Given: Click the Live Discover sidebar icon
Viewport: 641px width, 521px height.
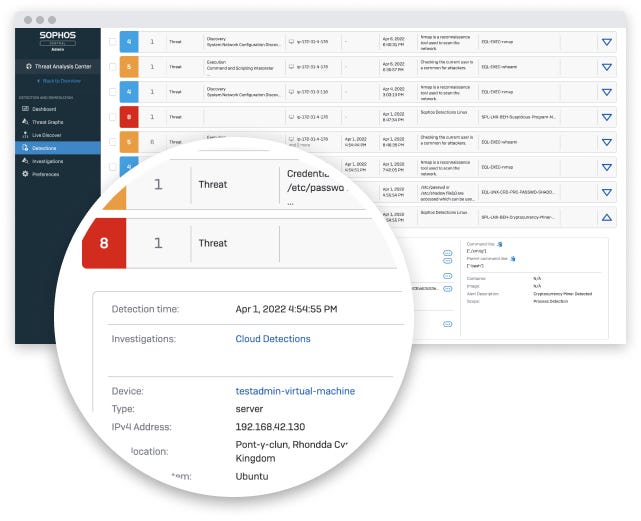Looking at the screenshot, I should point(25,135).
